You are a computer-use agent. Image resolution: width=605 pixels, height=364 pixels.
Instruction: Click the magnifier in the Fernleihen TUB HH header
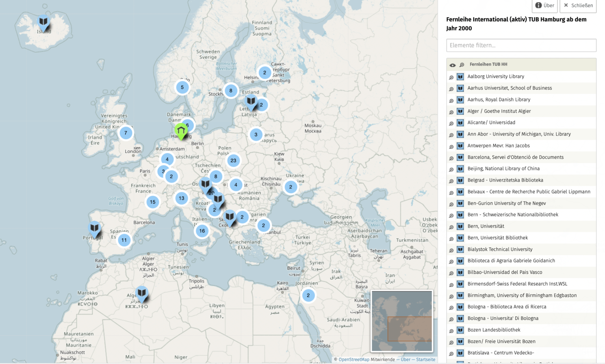pos(462,65)
